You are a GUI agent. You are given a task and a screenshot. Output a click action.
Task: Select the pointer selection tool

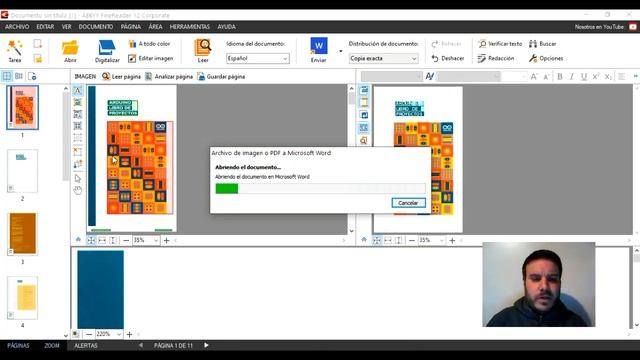[x=78, y=178]
